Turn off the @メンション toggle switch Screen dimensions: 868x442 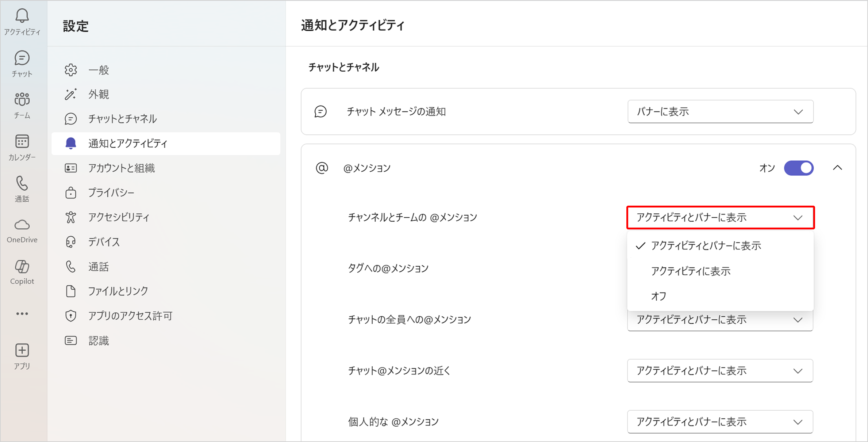click(799, 168)
